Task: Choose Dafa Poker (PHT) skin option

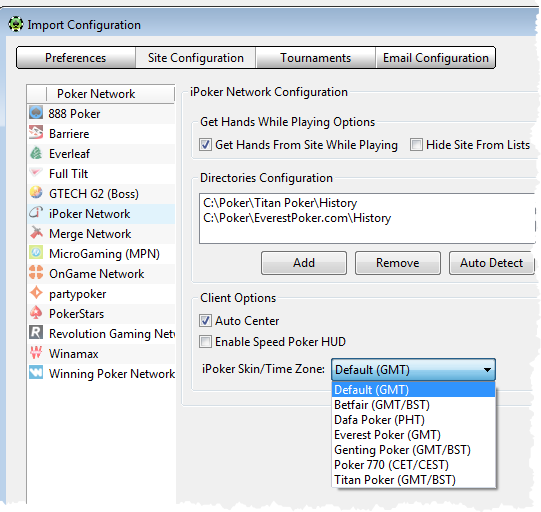Action: 413,420
